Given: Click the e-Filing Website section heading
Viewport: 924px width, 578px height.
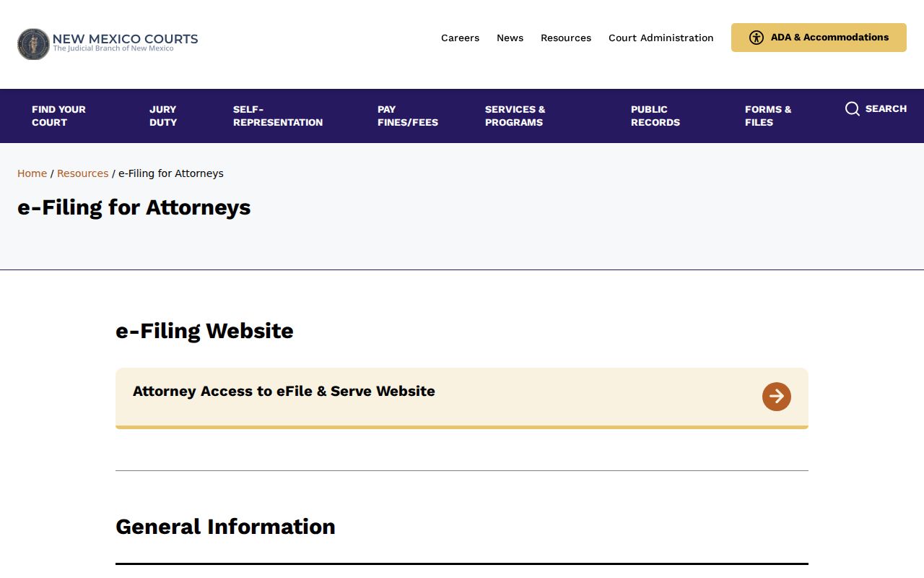Looking at the screenshot, I should click(204, 331).
